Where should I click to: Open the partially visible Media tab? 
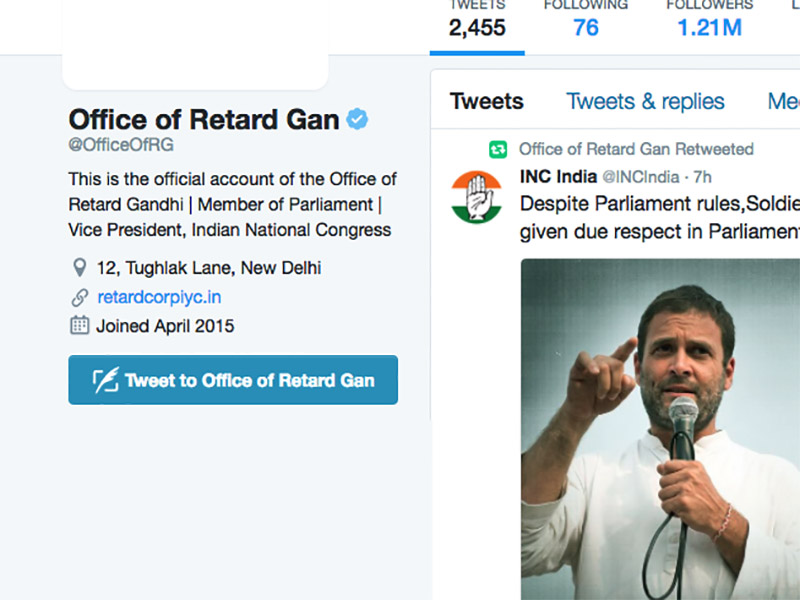pos(783,101)
